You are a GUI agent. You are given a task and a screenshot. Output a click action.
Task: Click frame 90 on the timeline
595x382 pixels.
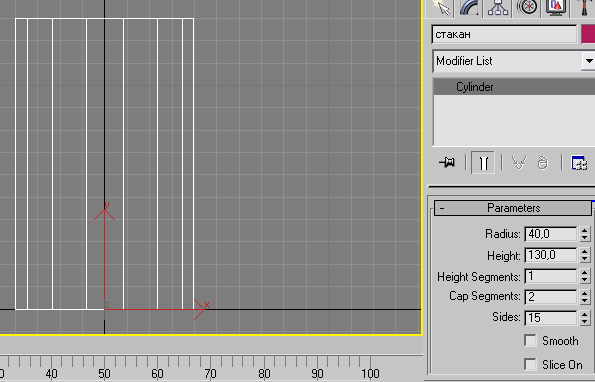tap(317, 374)
